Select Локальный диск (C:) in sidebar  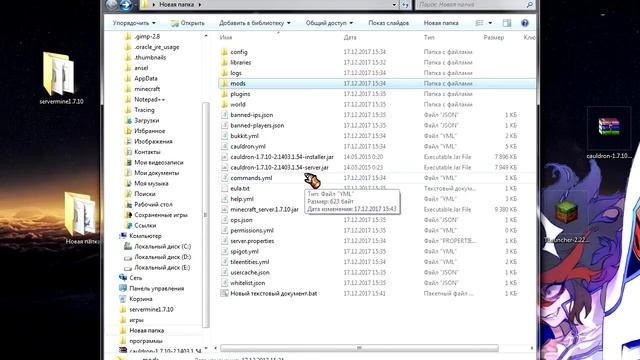[x=162, y=247]
